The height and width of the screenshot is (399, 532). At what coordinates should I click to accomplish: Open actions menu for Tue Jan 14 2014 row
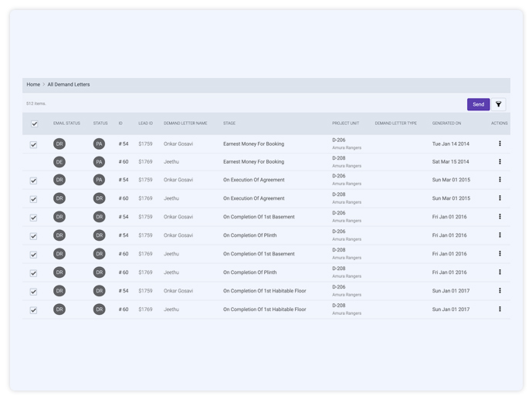coord(500,144)
